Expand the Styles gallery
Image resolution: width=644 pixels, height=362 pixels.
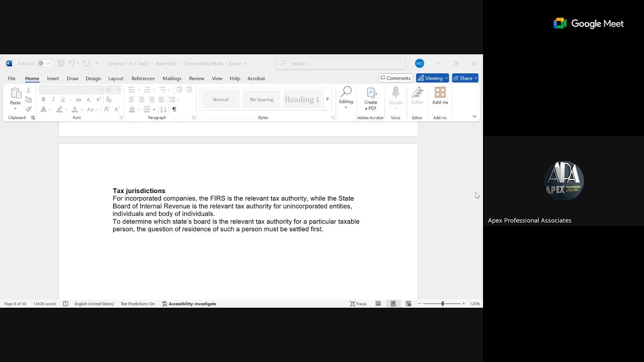tap(327, 100)
